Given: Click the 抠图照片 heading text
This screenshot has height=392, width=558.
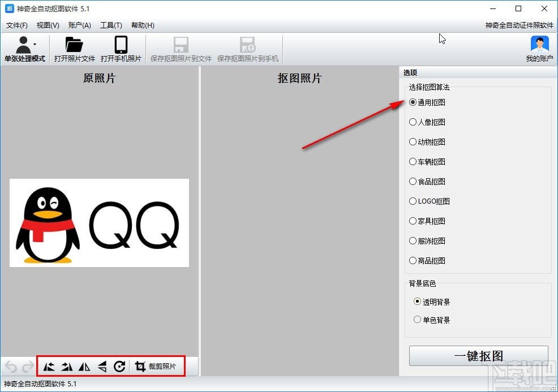Looking at the screenshot, I should (299, 78).
